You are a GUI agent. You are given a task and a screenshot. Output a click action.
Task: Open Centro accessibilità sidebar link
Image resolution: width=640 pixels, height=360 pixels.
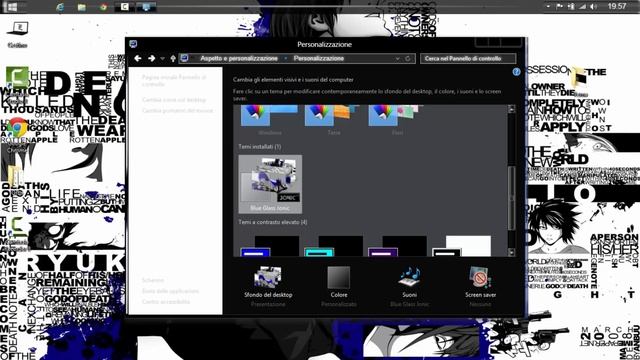[x=166, y=302]
